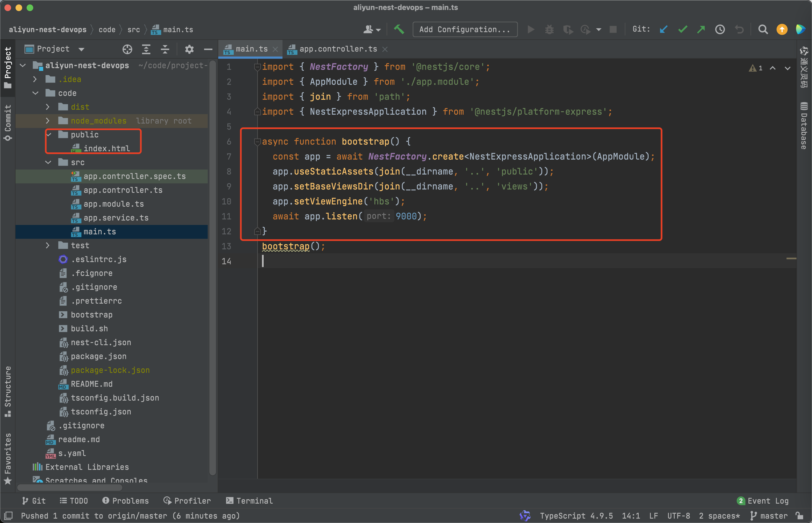Expand the .idea folder
The image size is (812, 523).
pos(35,79)
